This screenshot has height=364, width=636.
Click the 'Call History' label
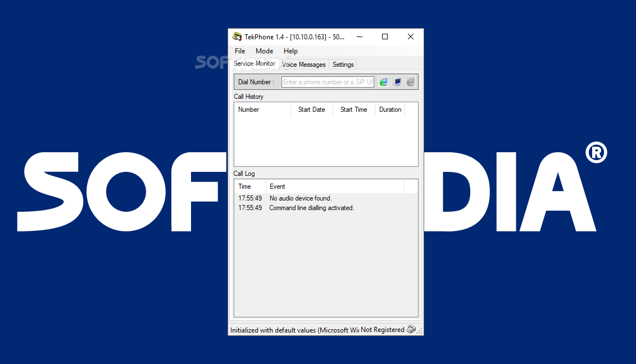tap(249, 97)
